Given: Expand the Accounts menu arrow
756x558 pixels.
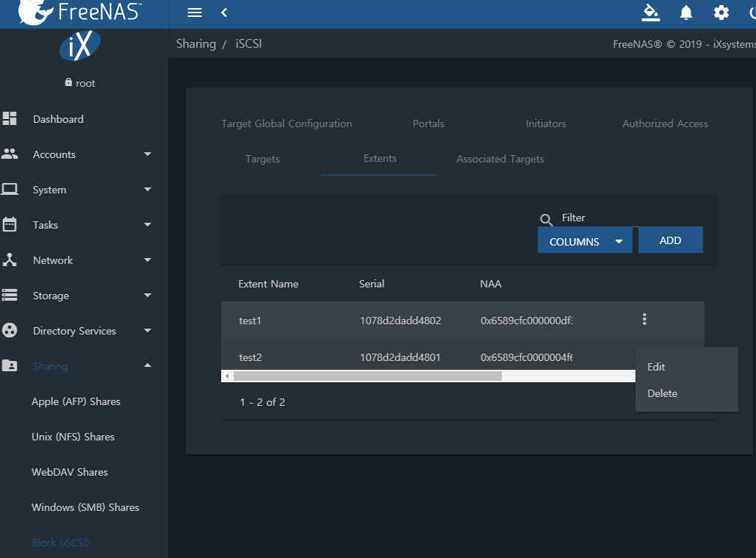Looking at the screenshot, I should click(x=148, y=154).
